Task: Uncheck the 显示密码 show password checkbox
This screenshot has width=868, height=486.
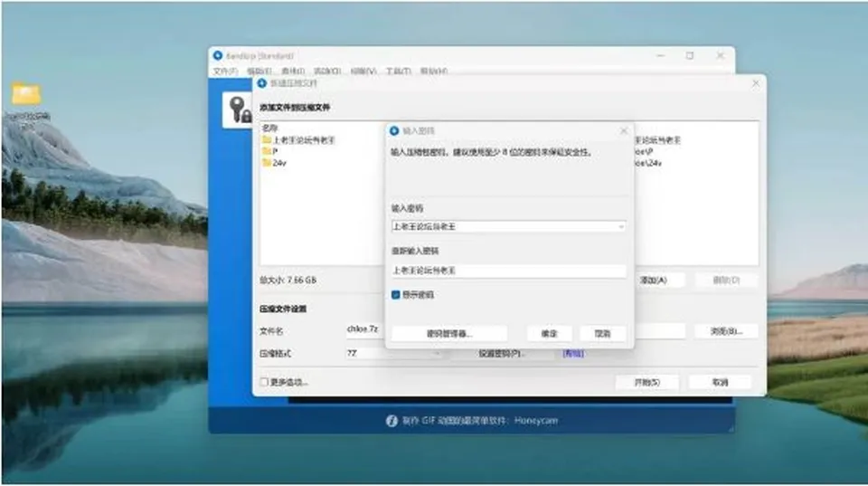Action: (396, 295)
